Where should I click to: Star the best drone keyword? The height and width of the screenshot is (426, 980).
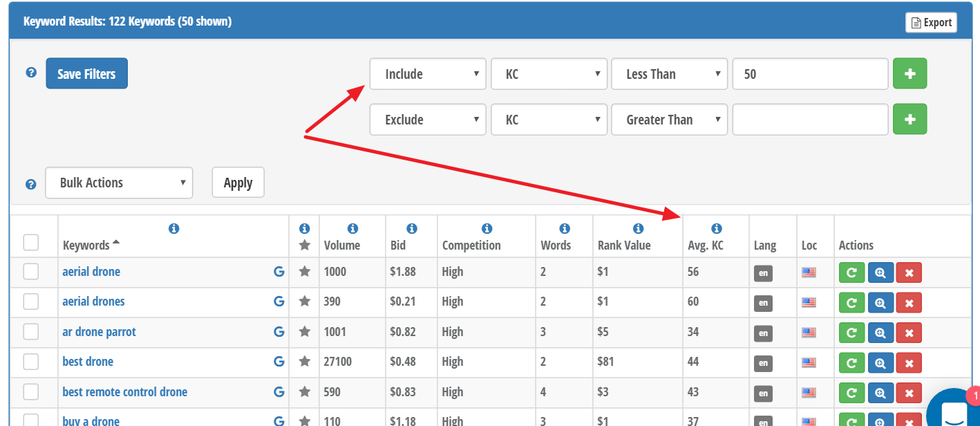304,362
